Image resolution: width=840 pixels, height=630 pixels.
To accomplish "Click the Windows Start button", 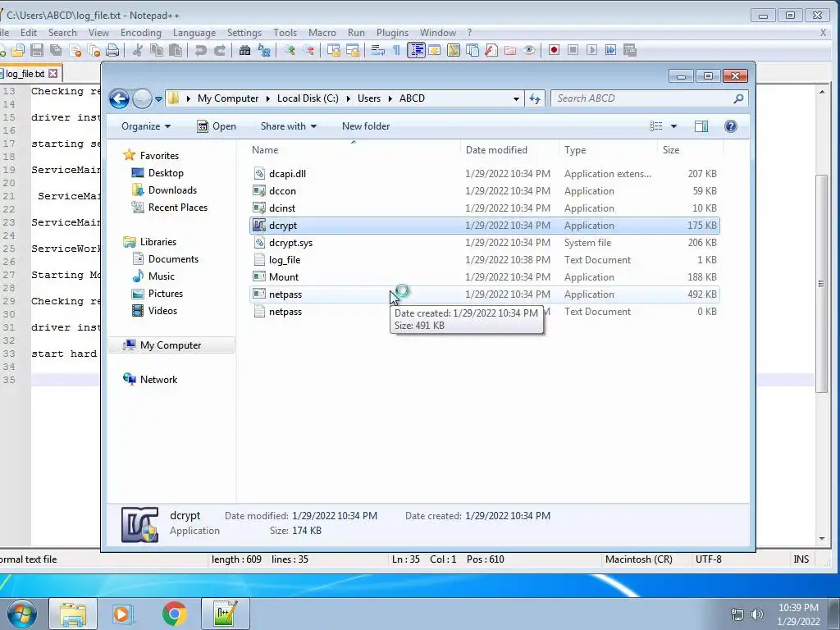I will (21, 614).
